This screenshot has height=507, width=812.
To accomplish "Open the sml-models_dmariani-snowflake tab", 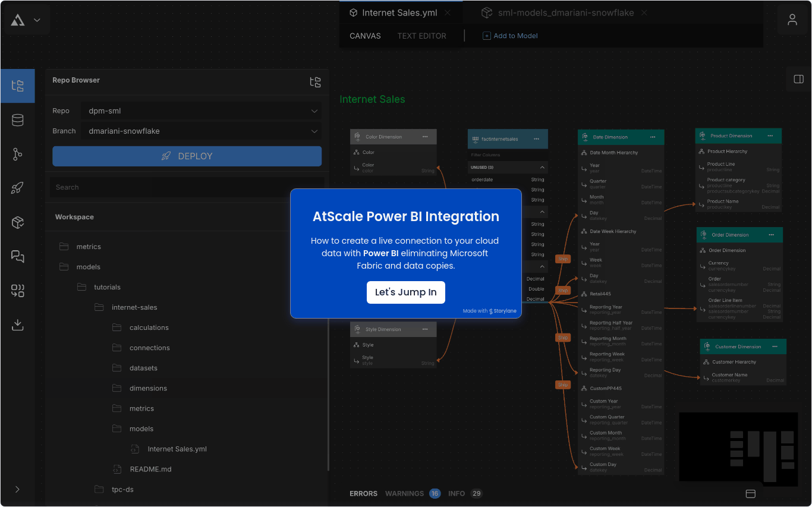I will [x=564, y=12].
